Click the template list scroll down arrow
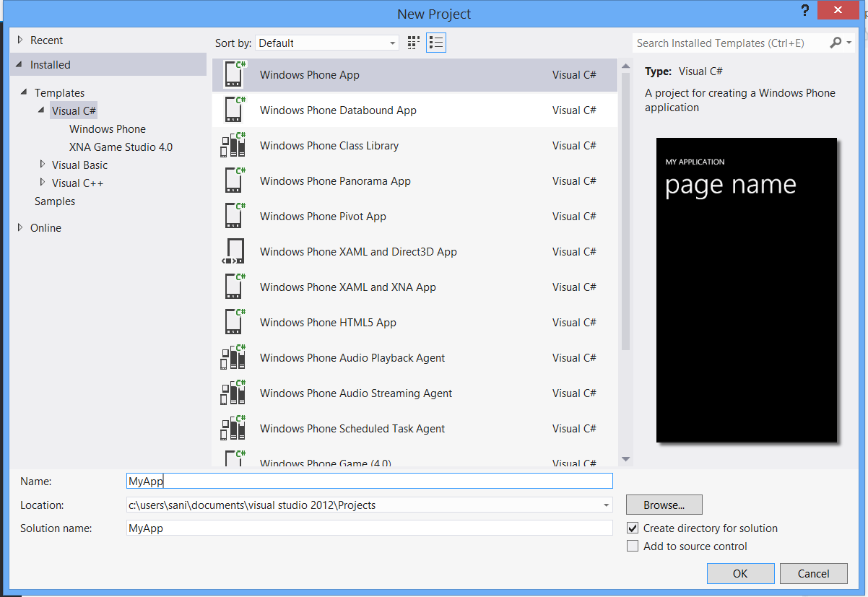Screen dimensions: 868x597 pos(625,459)
